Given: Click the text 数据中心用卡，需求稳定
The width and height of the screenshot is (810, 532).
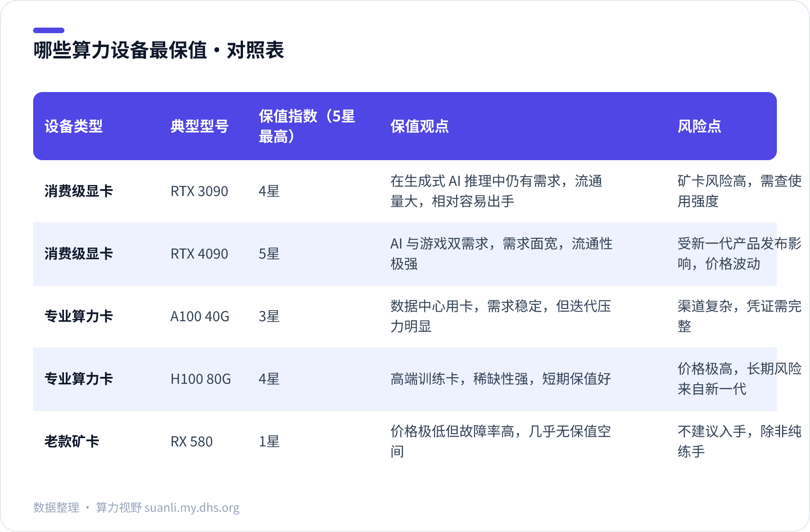Looking at the screenshot, I should click(466, 306).
